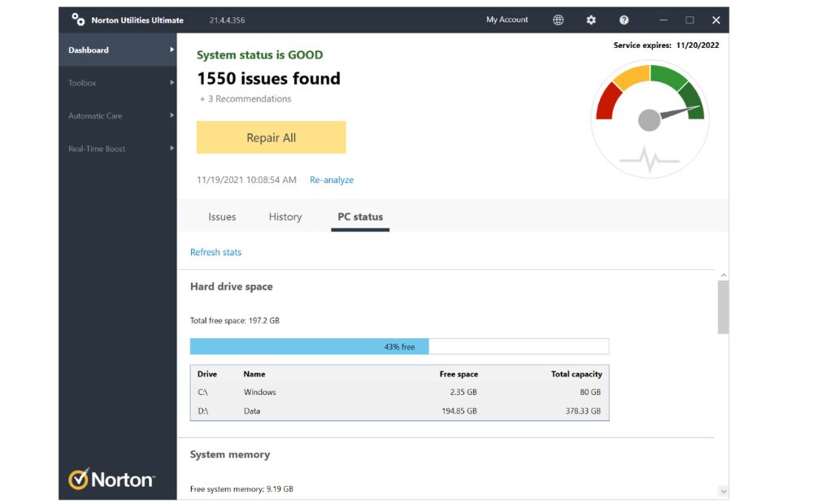Click the scrollbar up arrow

724,276
